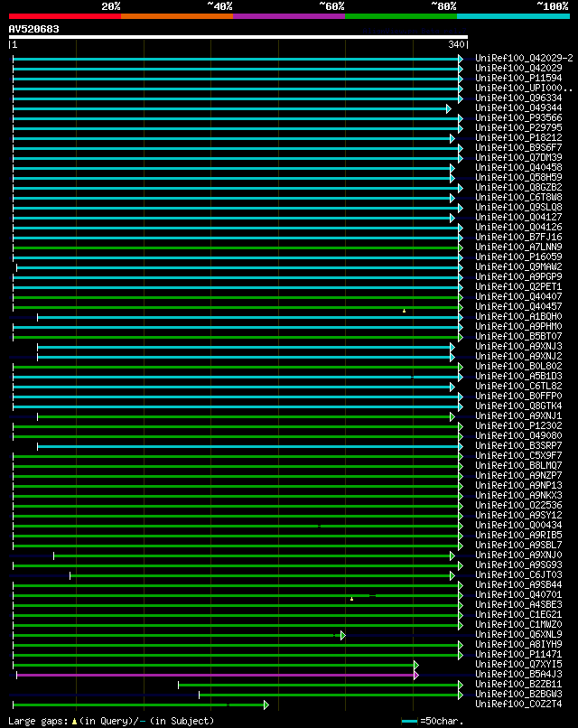Click the red 20% identity legend segment

click(64, 16)
